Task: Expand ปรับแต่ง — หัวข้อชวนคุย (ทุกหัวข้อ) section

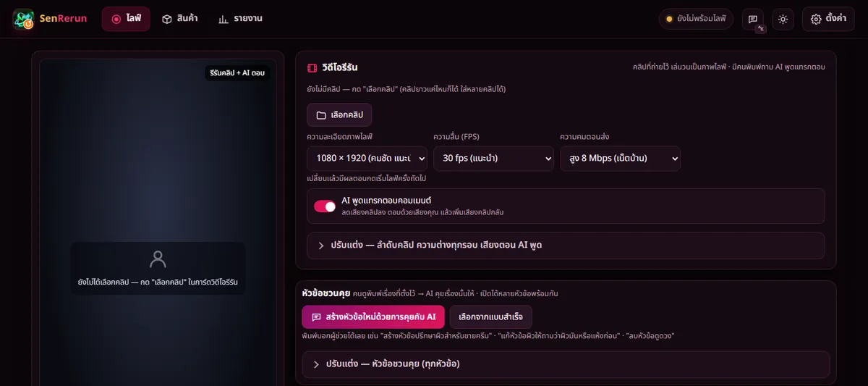Action: pyautogui.click(x=566, y=364)
